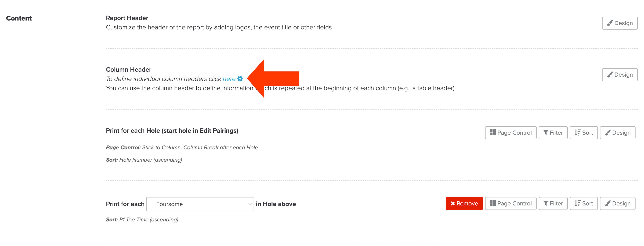
Task: Click Filter button in Foursome row
Action: [553, 203]
